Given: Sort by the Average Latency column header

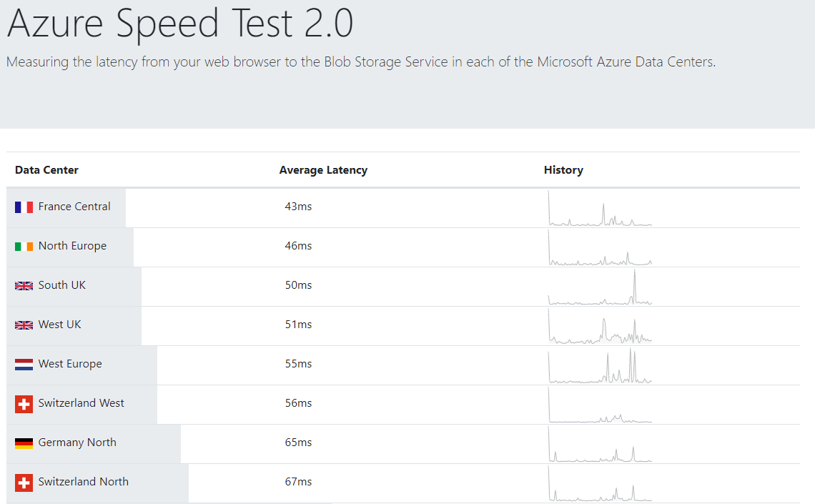Looking at the screenshot, I should (323, 169).
